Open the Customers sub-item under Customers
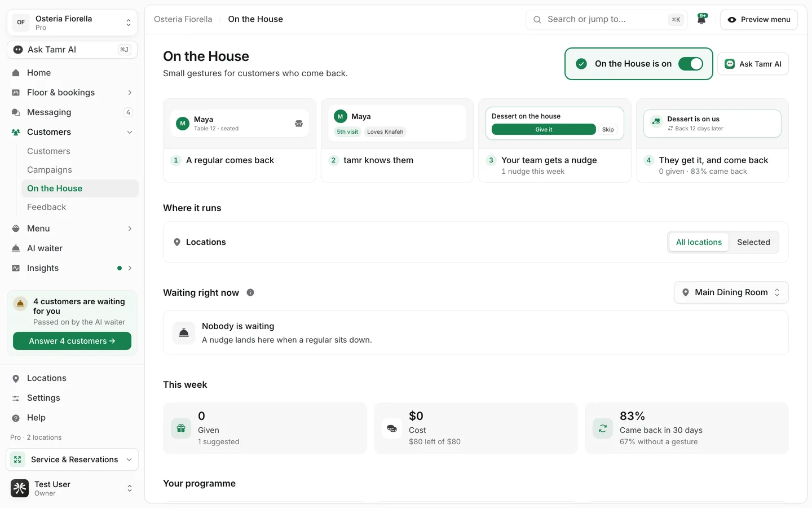 (x=48, y=151)
